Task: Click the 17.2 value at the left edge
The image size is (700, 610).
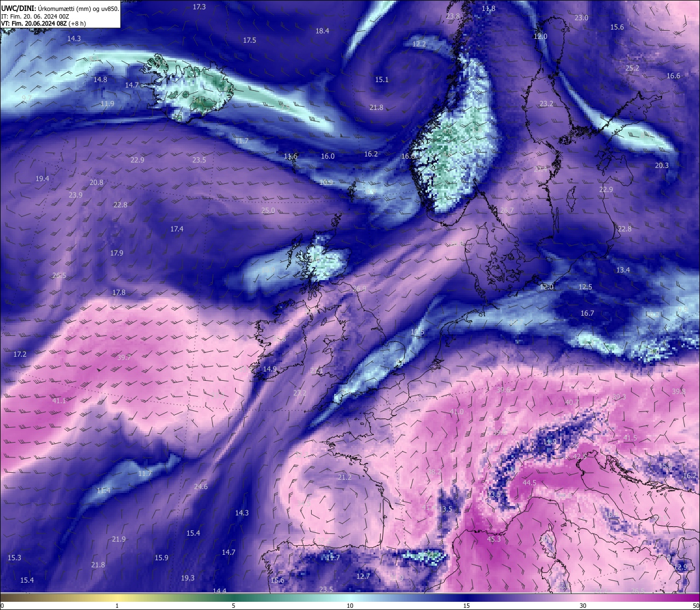Action: tap(20, 354)
